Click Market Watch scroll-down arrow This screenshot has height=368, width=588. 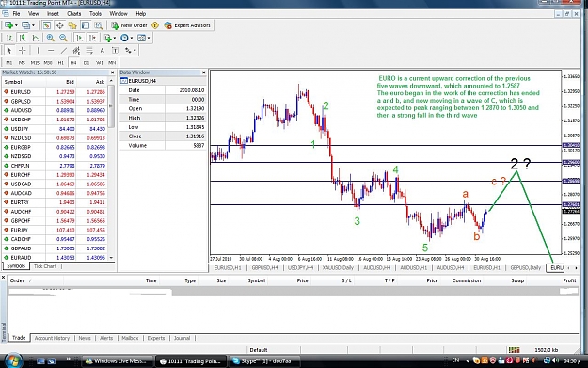(111, 258)
